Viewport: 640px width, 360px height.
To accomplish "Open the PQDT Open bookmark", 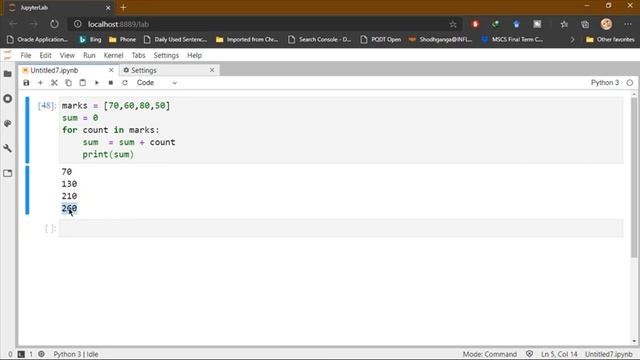I will pos(381,40).
